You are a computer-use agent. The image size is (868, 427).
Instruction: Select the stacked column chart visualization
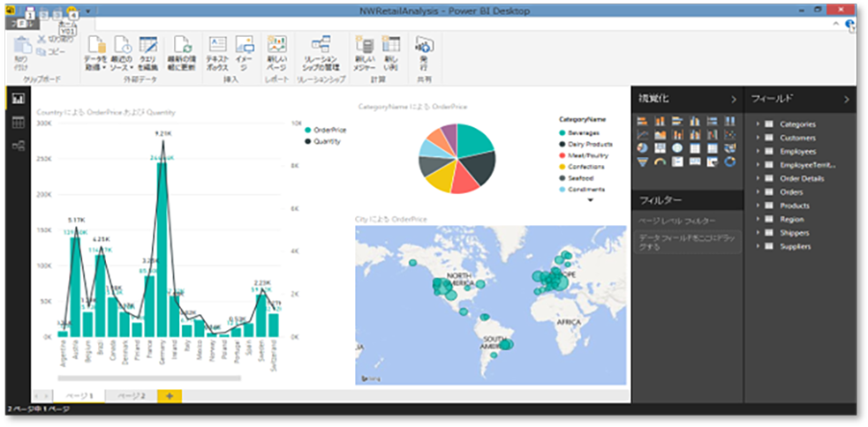(660, 121)
